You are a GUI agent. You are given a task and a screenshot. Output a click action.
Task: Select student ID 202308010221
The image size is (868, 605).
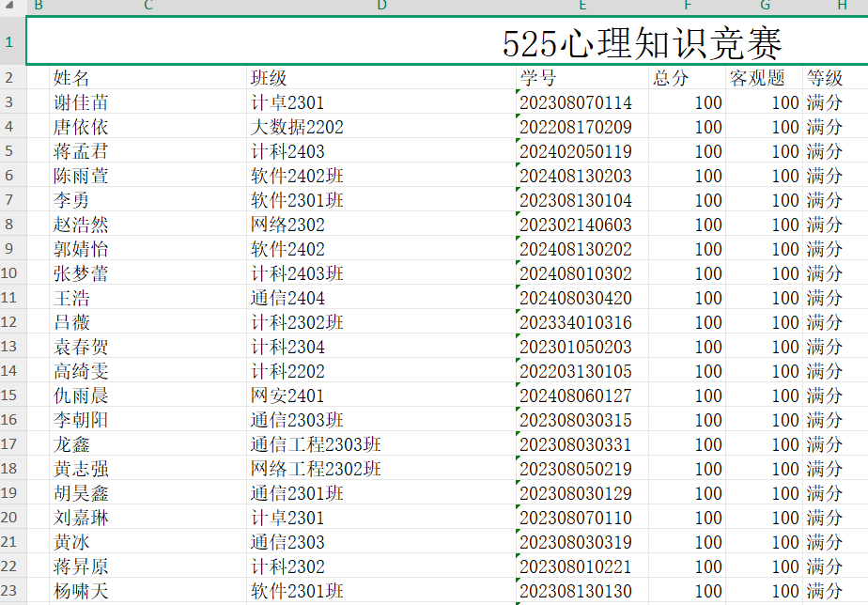[576, 566]
